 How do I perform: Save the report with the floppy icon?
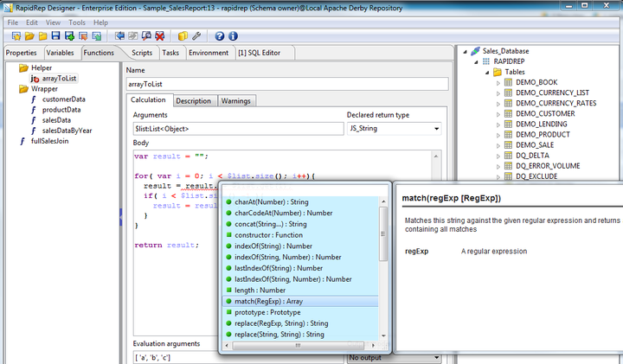click(x=55, y=36)
